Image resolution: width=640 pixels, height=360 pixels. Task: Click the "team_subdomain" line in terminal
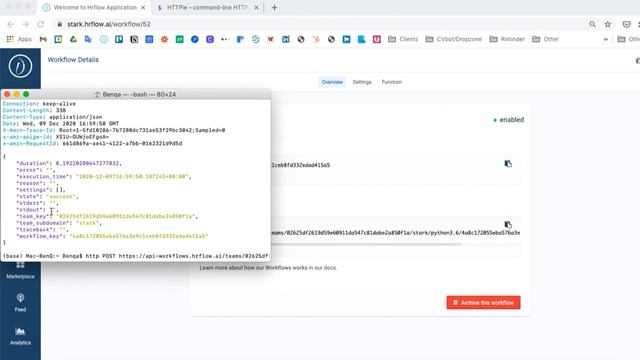(59, 223)
